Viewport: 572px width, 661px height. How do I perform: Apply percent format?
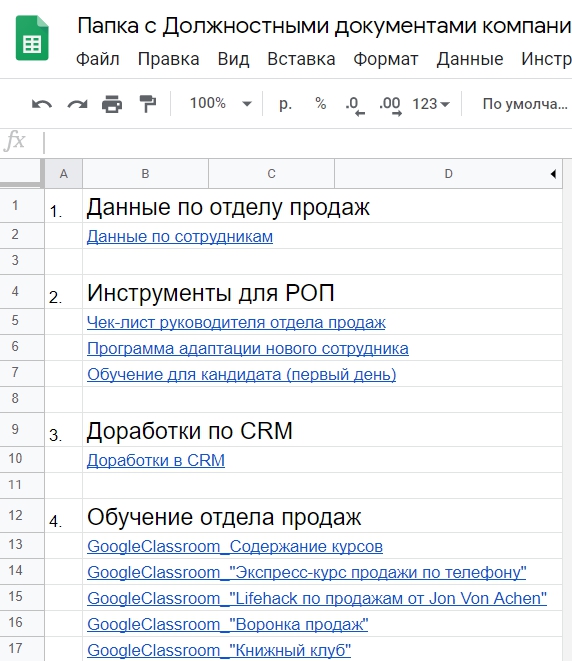[321, 104]
